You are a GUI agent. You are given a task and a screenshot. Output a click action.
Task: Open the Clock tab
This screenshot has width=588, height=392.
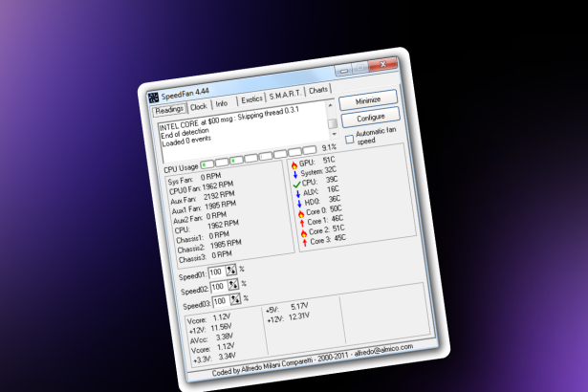pos(198,107)
